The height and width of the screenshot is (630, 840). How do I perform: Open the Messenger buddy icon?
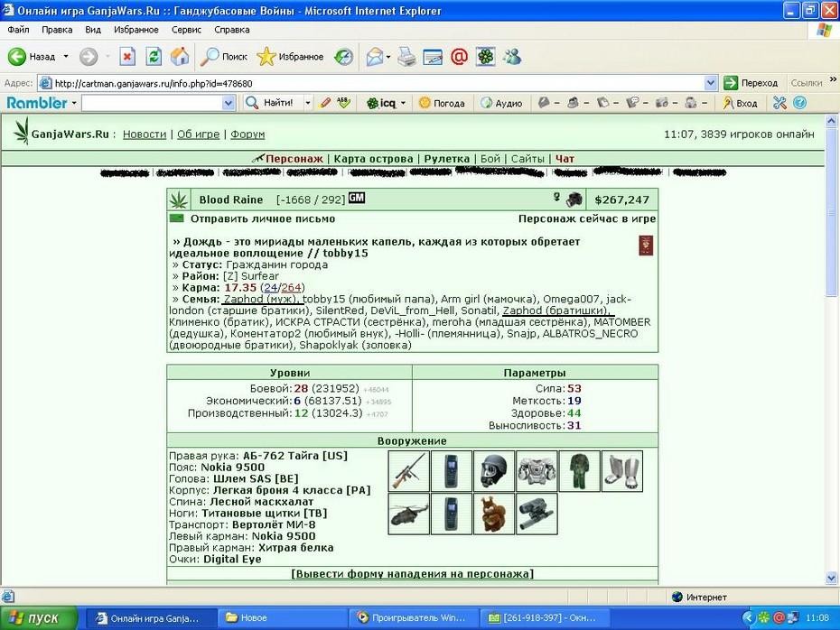(511, 57)
